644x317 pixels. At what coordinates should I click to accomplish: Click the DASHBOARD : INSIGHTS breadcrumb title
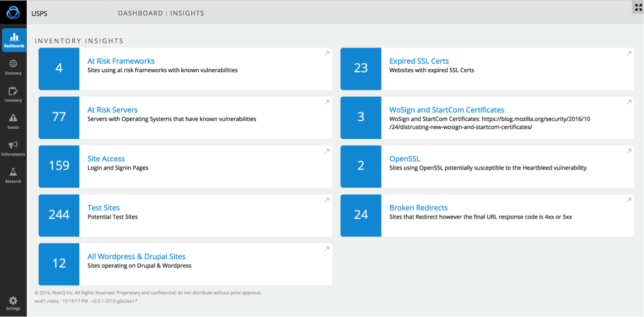pos(161,13)
